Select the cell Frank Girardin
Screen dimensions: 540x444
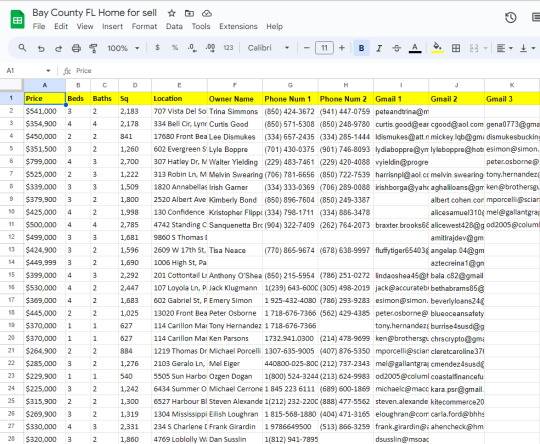[x=235, y=426]
